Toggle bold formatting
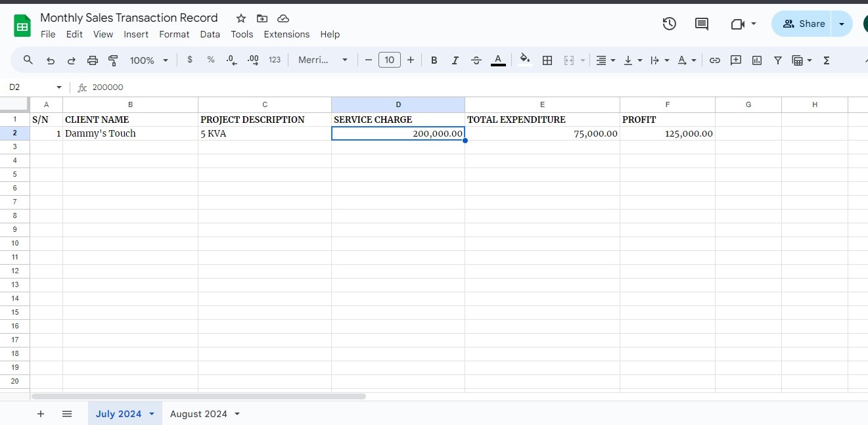The height and width of the screenshot is (425, 868). (434, 60)
